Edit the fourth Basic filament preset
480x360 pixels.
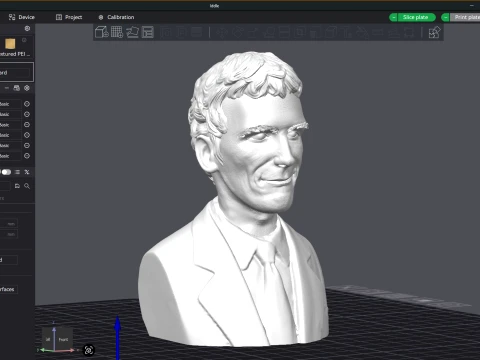(x=27, y=135)
